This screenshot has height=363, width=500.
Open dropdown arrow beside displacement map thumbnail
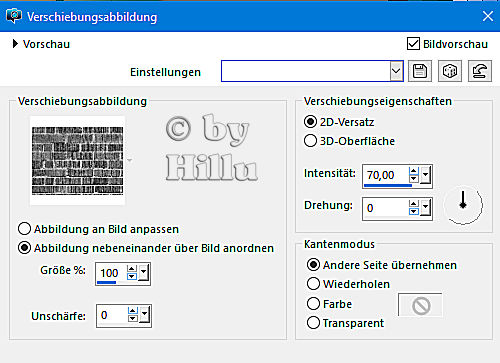click(x=130, y=160)
